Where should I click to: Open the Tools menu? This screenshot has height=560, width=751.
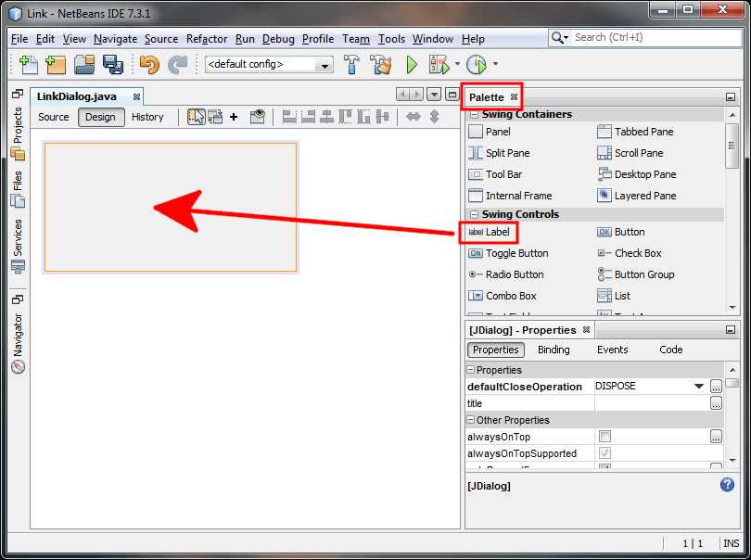(391, 39)
